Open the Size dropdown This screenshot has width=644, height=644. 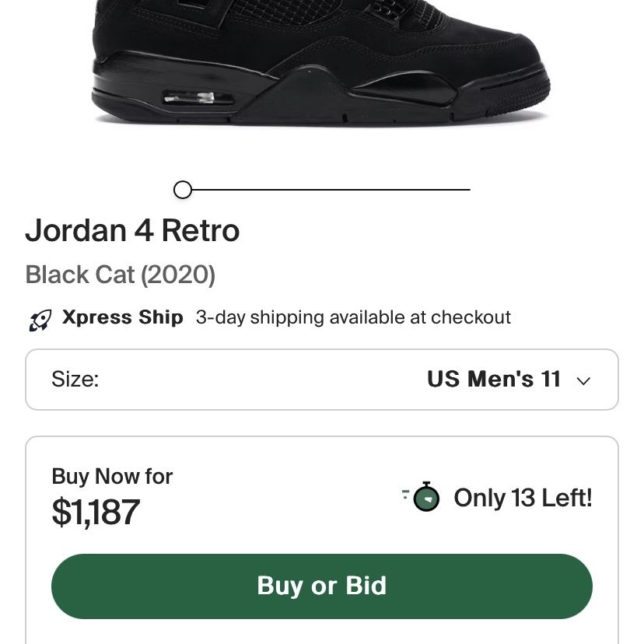click(322, 380)
